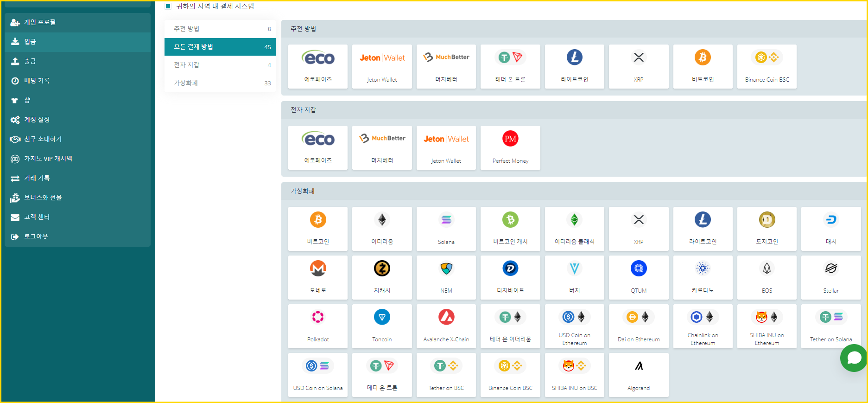
Task: Choose Dai on Ethereum tile
Action: pyautogui.click(x=639, y=326)
